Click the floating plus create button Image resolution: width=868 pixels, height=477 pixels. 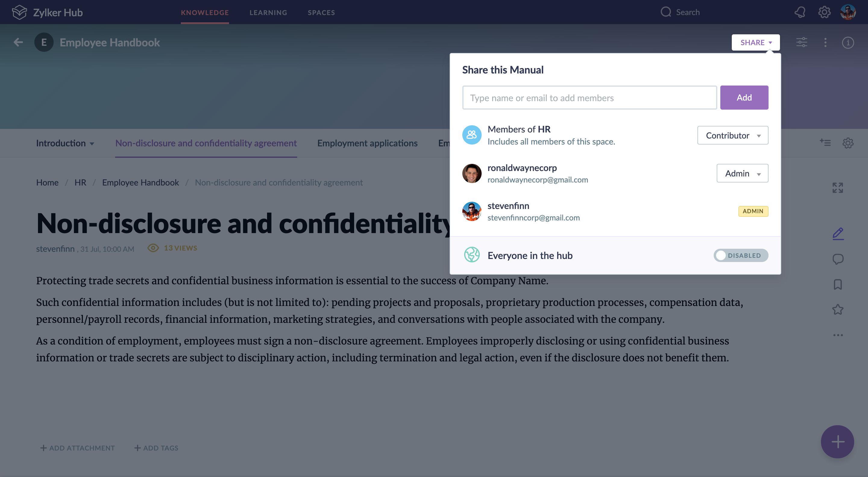[x=837, y=442]
